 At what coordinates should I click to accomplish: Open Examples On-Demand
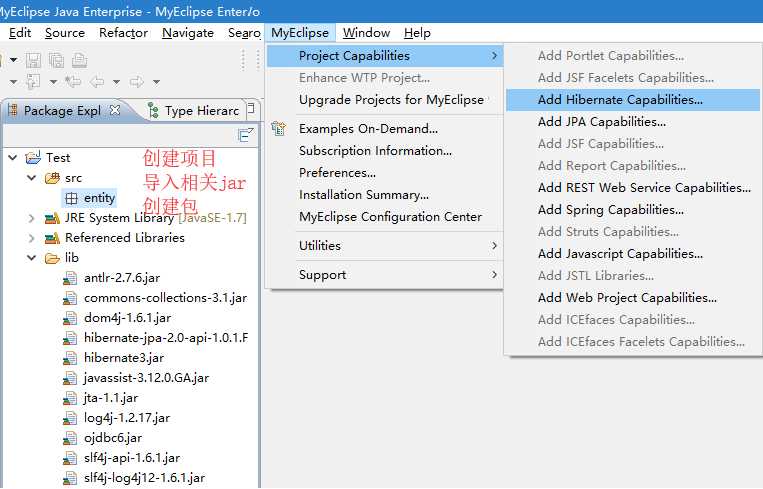point(385,129)
